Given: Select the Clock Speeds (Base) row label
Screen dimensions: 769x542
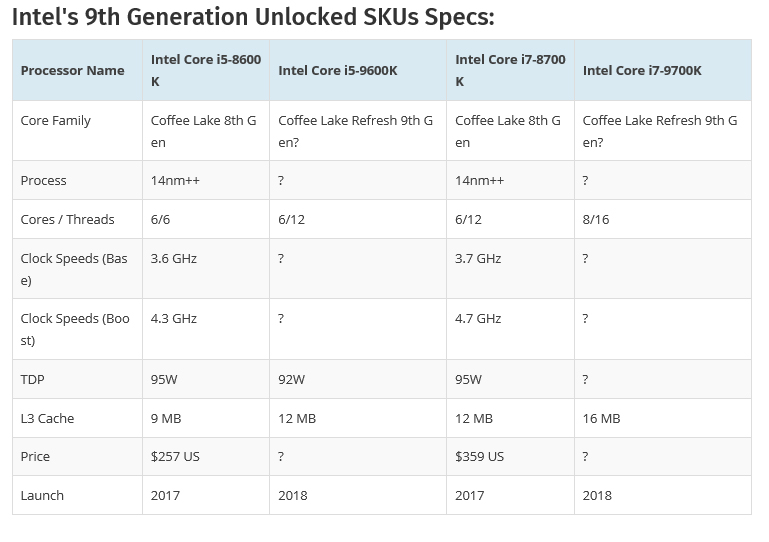Looking at the screenshot, I should (x=73, y=269).
